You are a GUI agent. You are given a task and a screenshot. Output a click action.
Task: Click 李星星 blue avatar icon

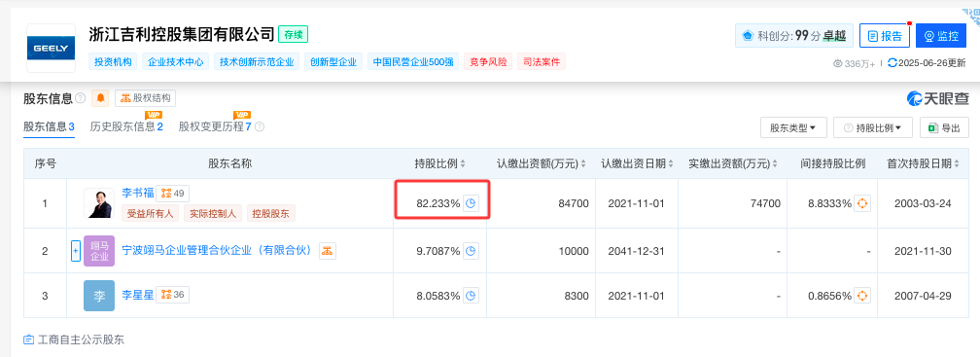[x=99, y=295]
